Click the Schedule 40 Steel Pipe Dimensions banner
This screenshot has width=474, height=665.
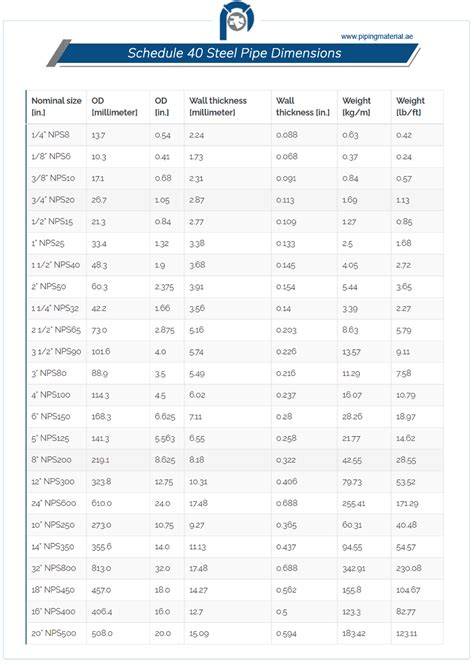pos(234,53)
